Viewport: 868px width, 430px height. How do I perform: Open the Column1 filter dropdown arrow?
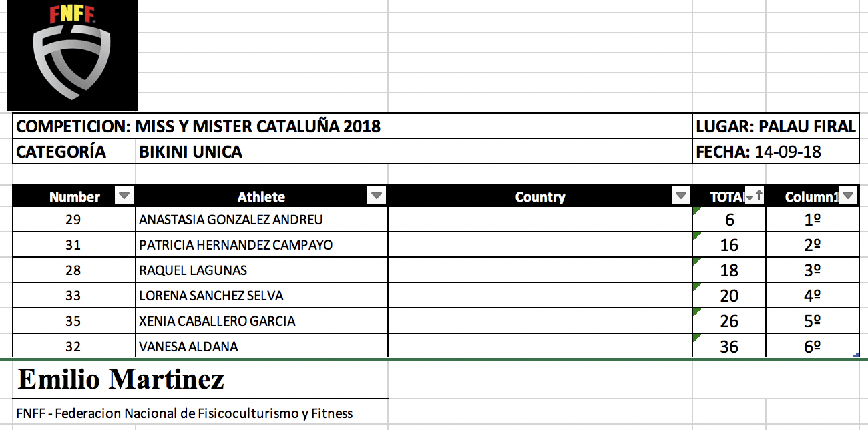[x=847, y=196]
